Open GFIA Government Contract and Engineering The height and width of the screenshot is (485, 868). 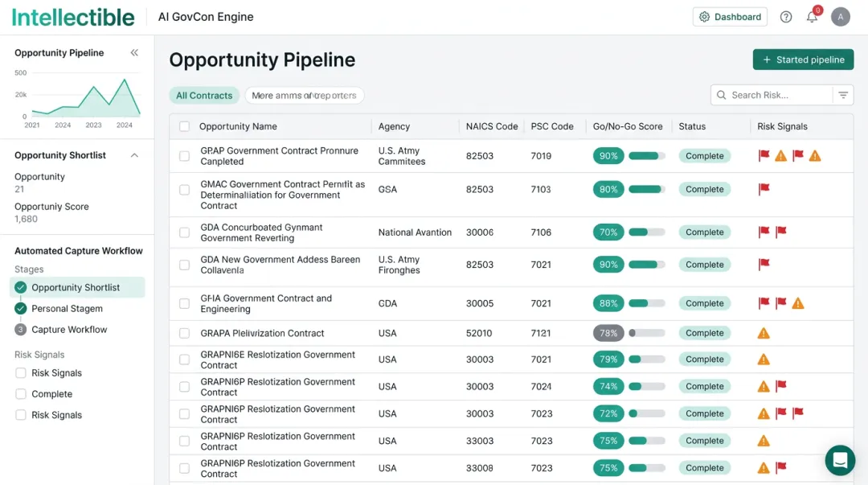[266, 303]
